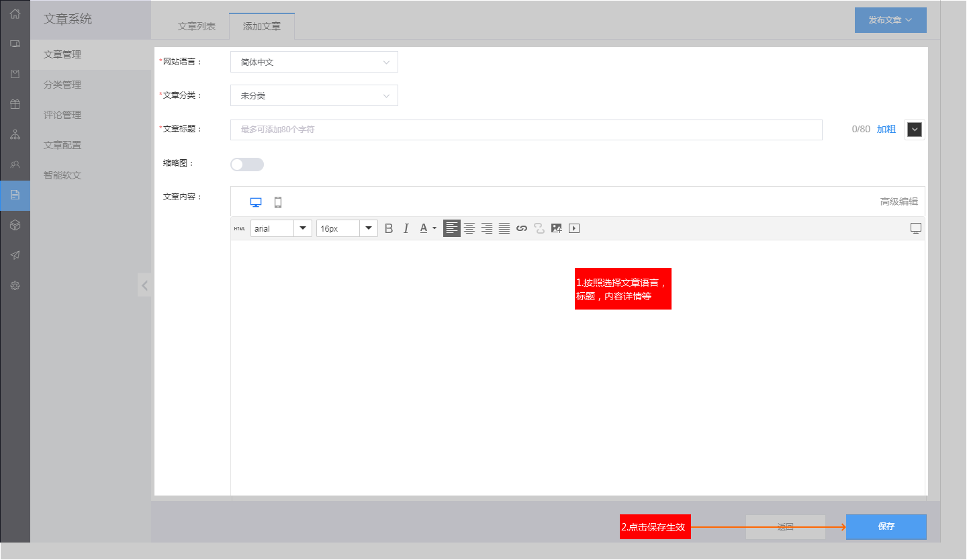Click into the 文章标题 input field
Viewport: 967px width, 560px height.
[x=526, y=130]
